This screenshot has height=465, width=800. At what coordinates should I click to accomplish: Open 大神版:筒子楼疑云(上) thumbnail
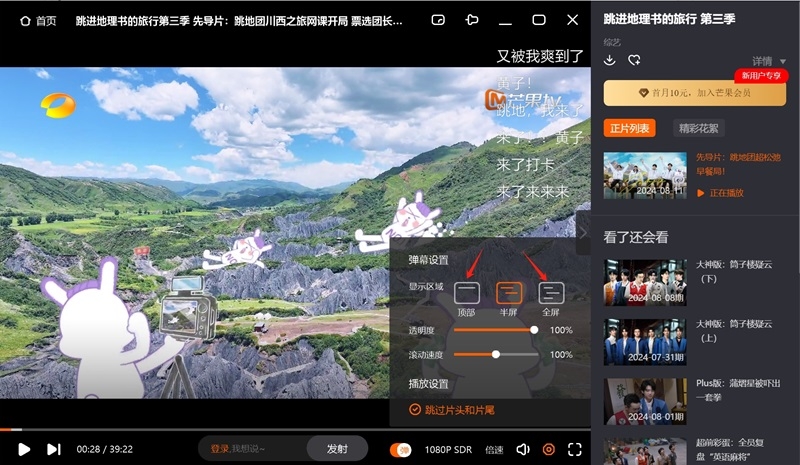tap(645, 342)
